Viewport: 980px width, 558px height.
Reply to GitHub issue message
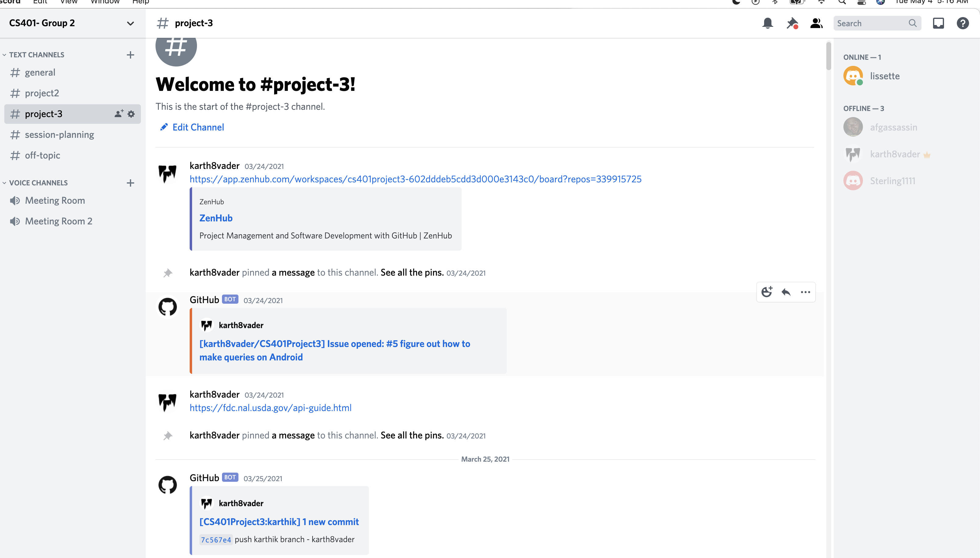click(x=786, y=292)
